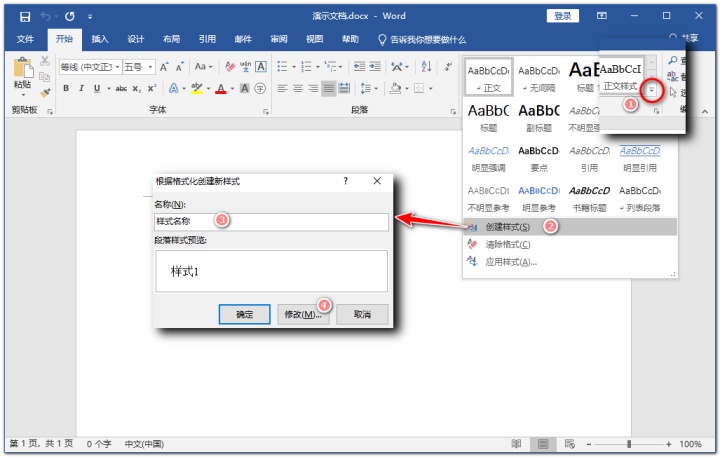
Task: Open the Line Spacing dropdown
Action: tap(369, 88)
